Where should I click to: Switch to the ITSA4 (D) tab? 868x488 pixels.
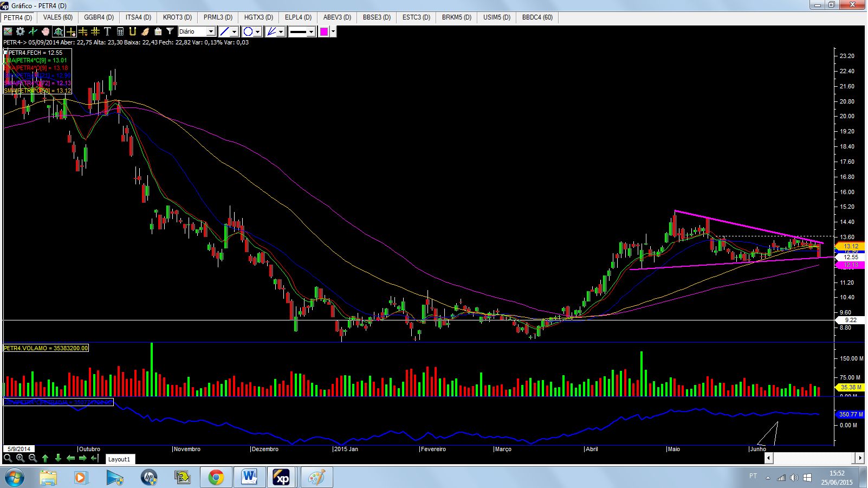138,17
